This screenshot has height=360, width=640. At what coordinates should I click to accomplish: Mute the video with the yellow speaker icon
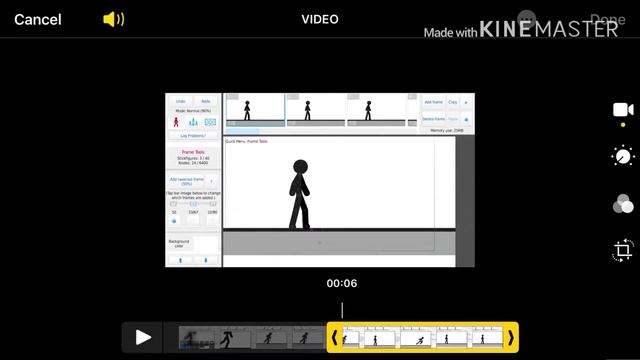pyautogui.click(x=113, y=19)
